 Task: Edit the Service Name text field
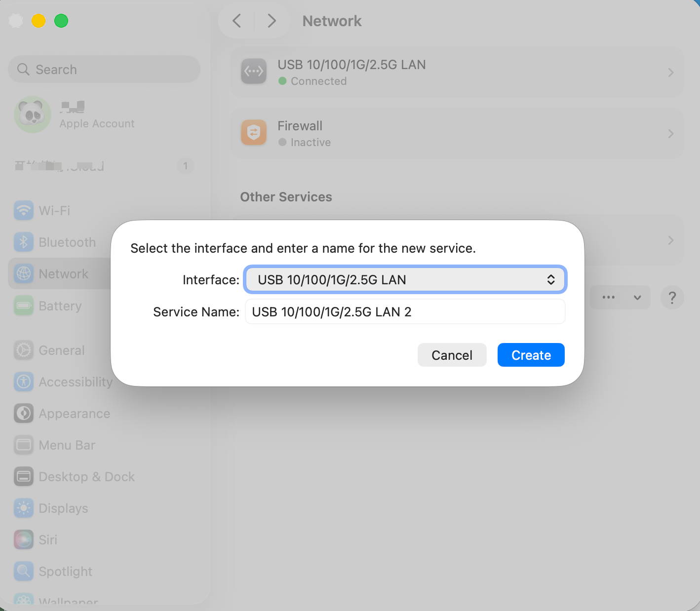405,312
